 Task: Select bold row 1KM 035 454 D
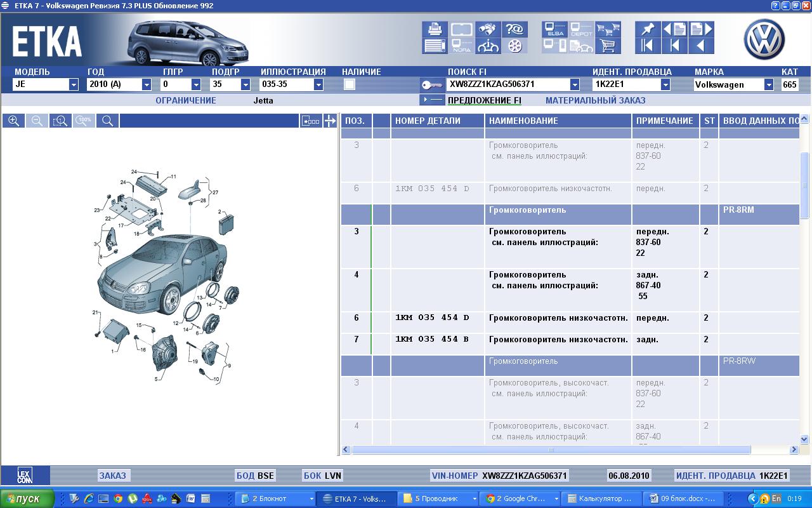(x=570, y=323)
